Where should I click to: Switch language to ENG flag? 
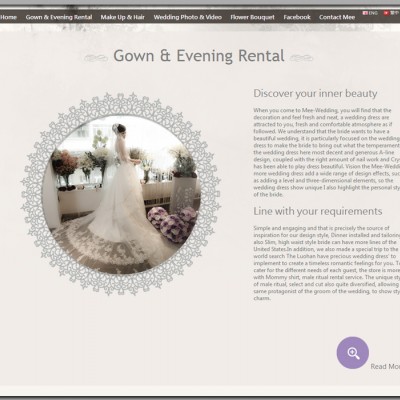tap(370, 13)
